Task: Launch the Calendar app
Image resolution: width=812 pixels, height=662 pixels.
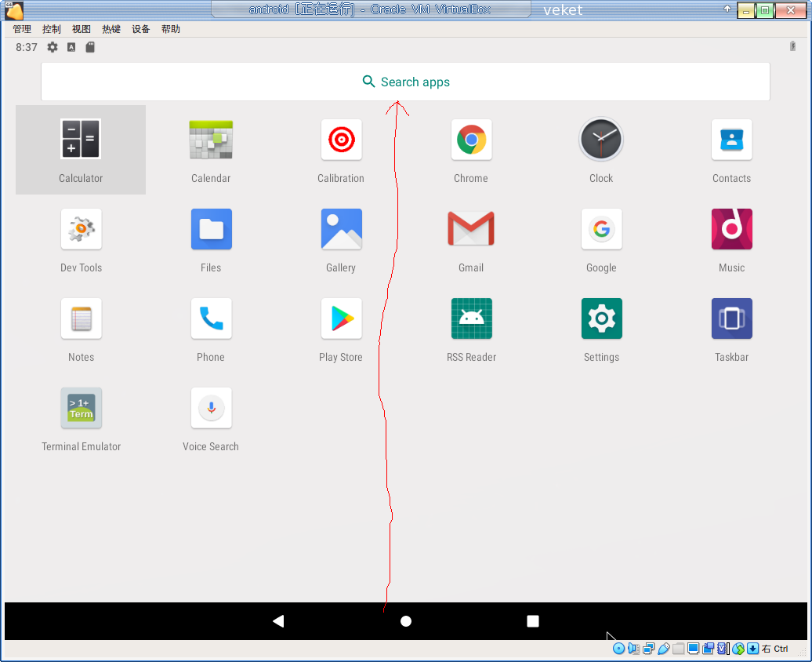Action: [211, 150]
